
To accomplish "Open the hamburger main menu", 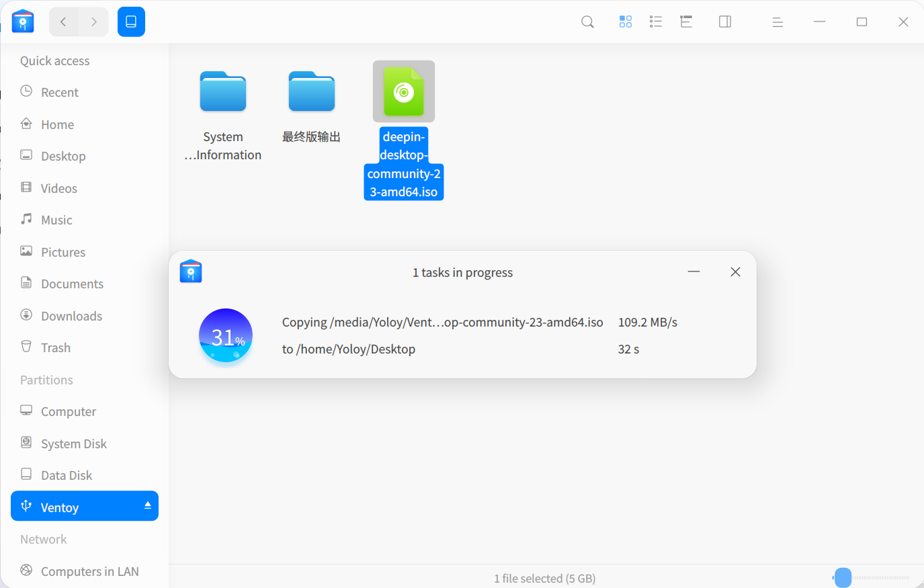I will [778, 22].
